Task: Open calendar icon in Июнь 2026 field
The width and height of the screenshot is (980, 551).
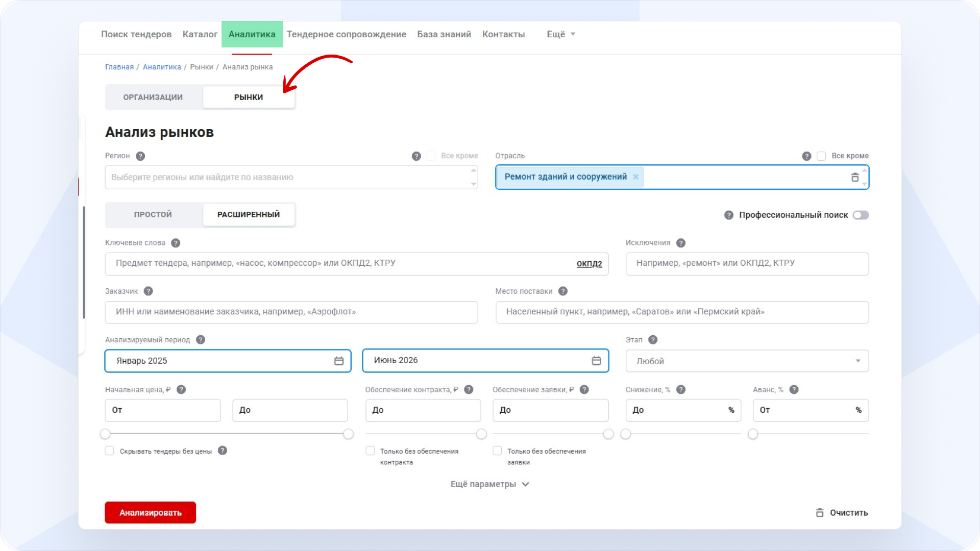Action: click(x=596, y=361)
